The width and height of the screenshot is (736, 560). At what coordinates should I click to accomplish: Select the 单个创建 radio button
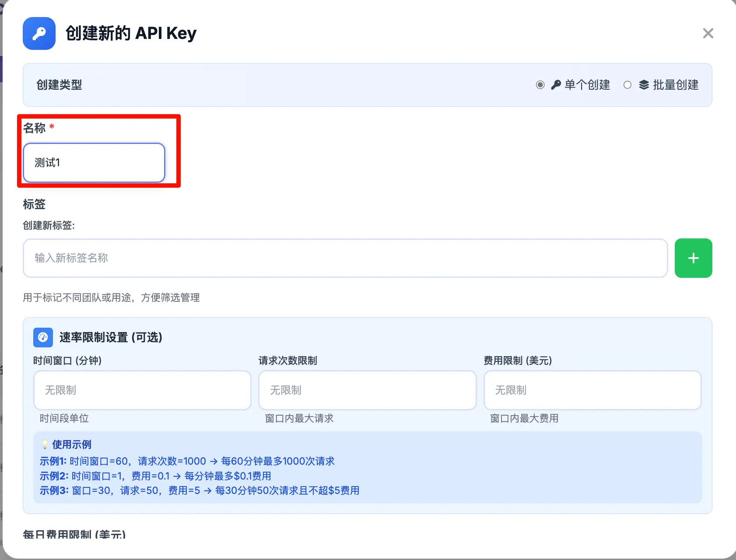[x=540, y=85]
